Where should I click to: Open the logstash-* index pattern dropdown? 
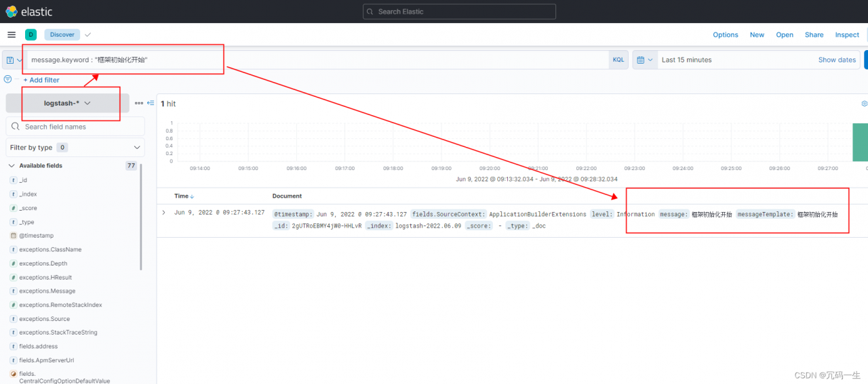(x=67, y=103)
